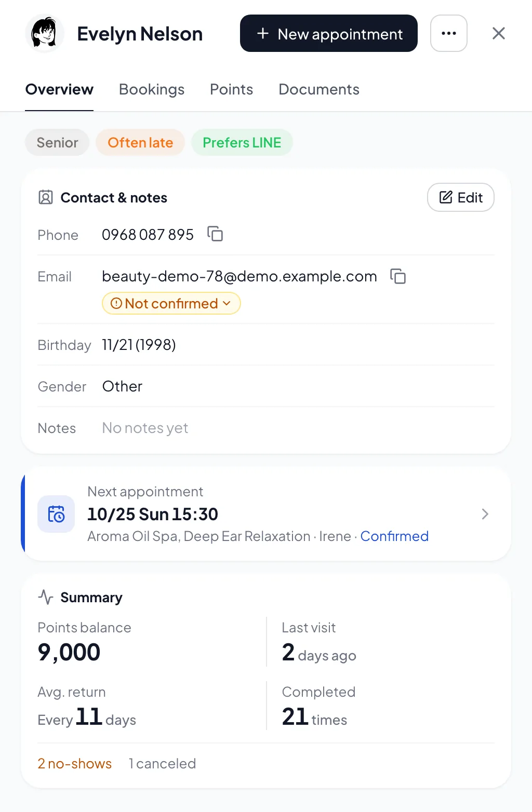Click the Confirmed status link

[394, 536]
